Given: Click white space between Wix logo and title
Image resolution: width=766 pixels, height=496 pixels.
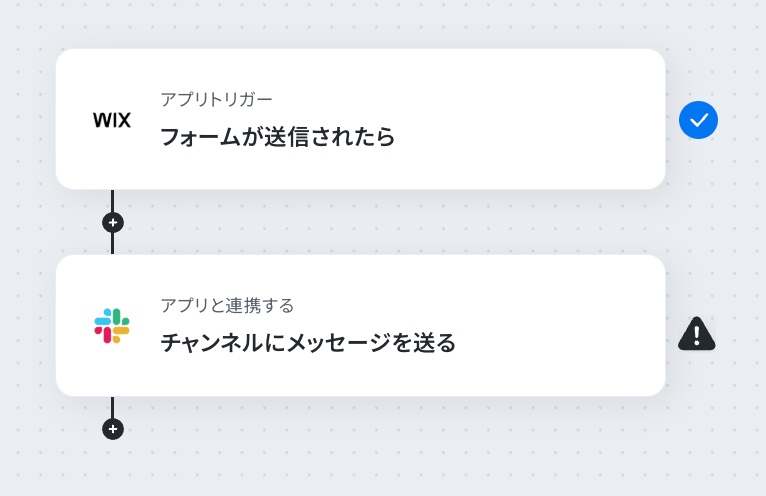Looking at the screenshot, I should tap(146, 120).
